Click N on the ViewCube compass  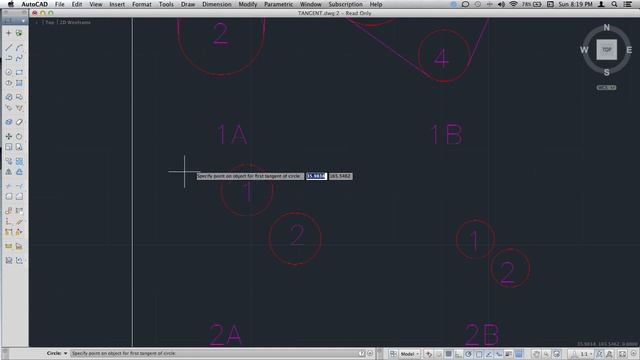tap(607, 27)
